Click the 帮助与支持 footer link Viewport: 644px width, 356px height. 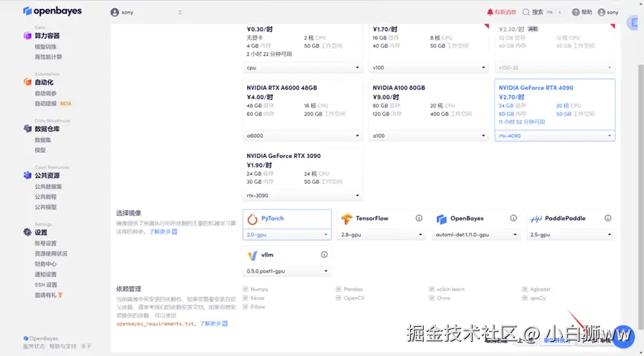[63, 346]
